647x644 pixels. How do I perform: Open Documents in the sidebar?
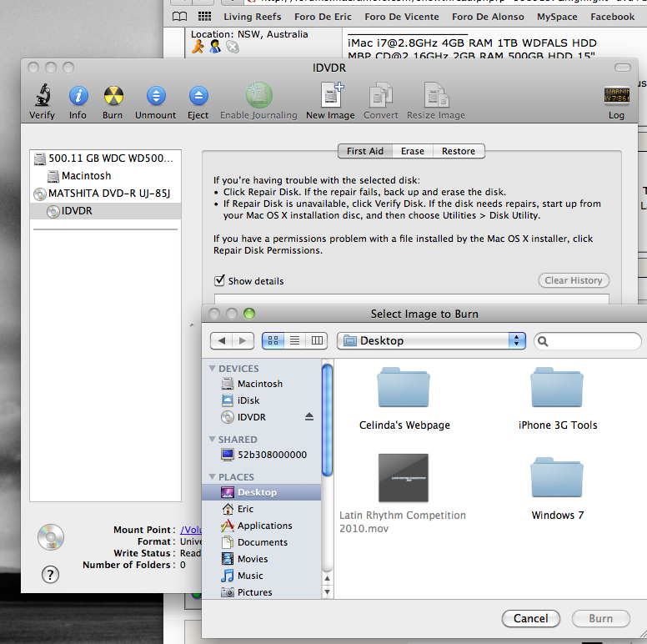coord(261,542)
